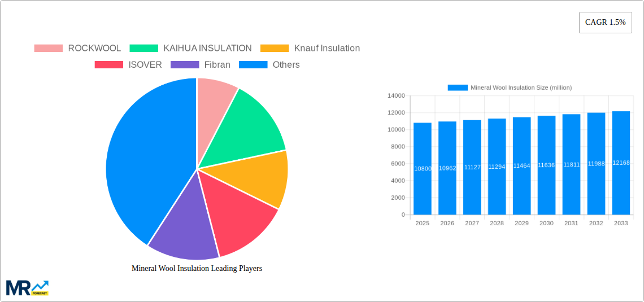The image size is (644, 302).
Task: Click the ROCKWOOL pink legend swatch
Action: (49, 48)
